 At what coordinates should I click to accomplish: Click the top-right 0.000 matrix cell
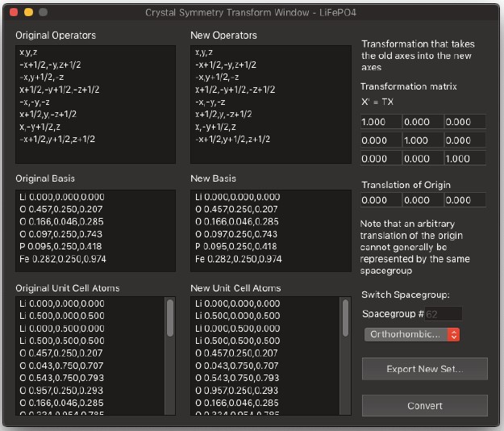[465, 122]
